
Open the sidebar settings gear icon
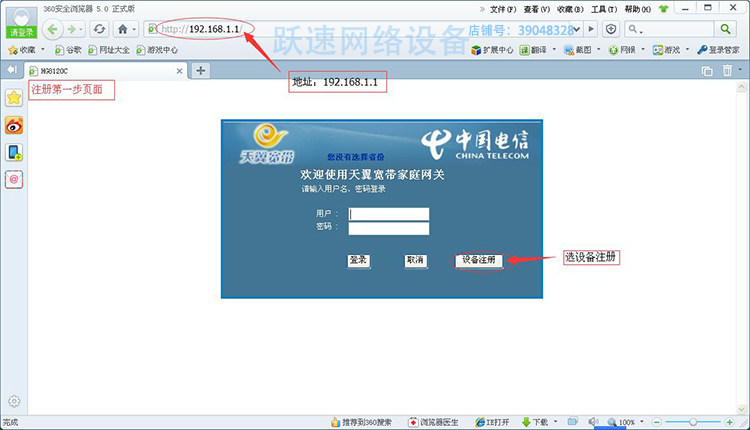14,401
